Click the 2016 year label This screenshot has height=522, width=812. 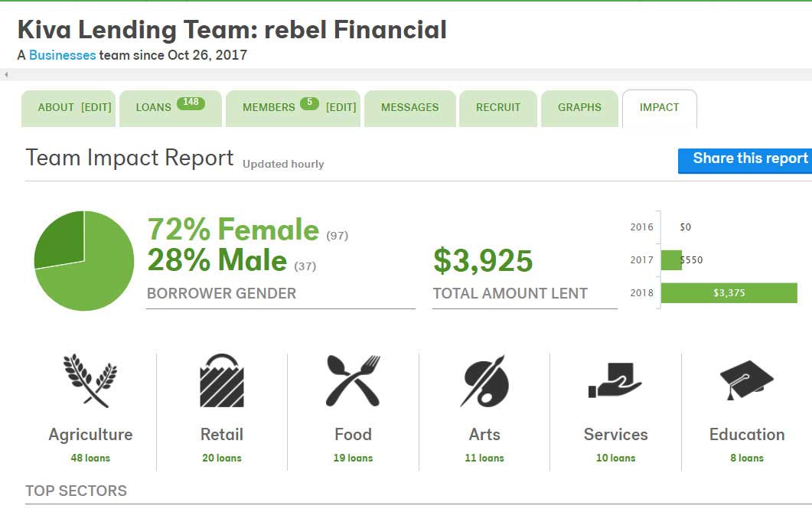tap(641, 227)
